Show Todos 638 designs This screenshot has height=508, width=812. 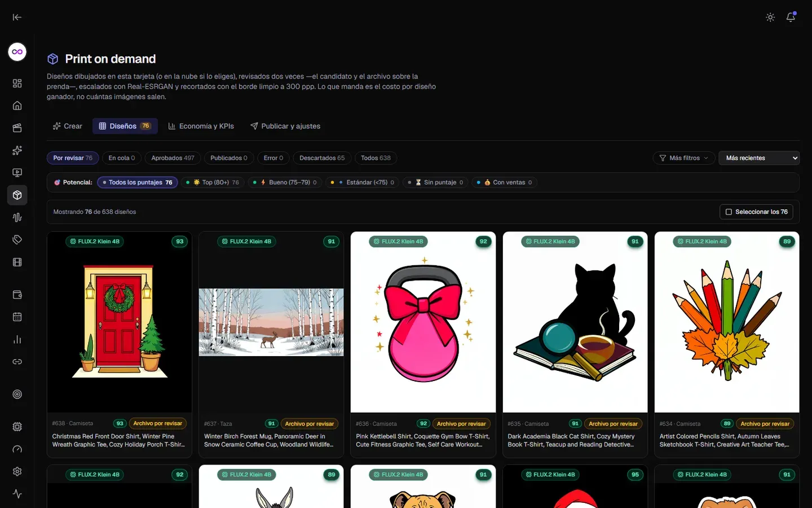point(376,158)
